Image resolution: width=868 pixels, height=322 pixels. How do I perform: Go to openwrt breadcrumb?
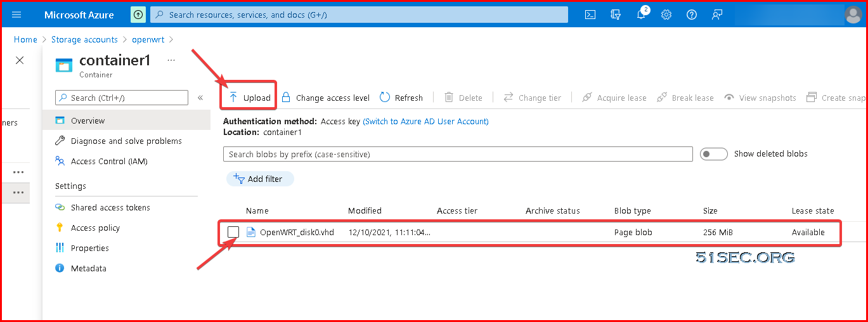click(x=148, y=39)
